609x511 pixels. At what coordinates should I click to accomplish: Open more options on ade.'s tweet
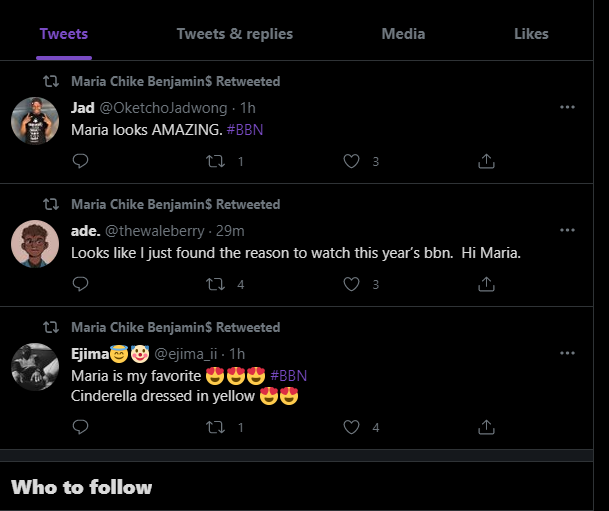coord(567,230)
